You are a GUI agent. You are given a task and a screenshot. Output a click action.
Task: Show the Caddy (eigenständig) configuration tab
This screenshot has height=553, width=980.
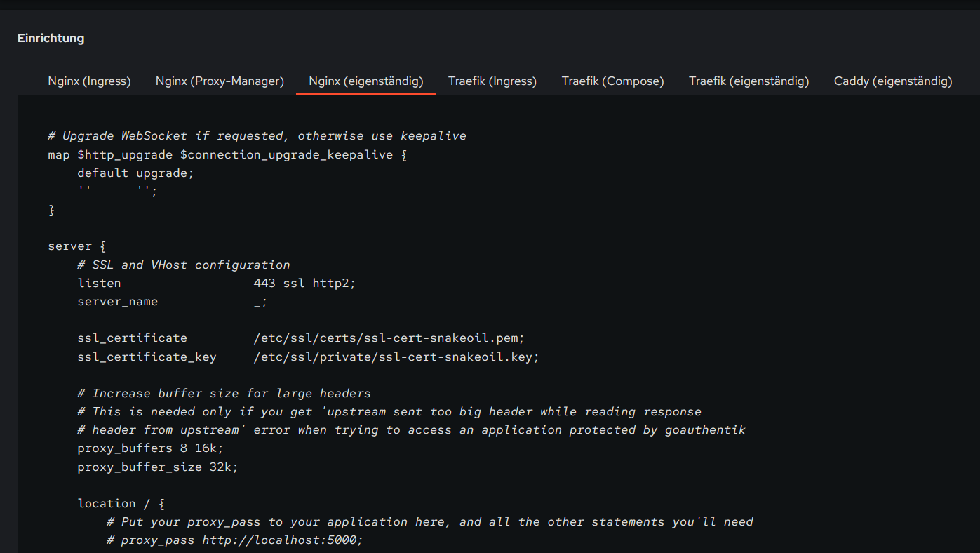click(x=892, y=81)
